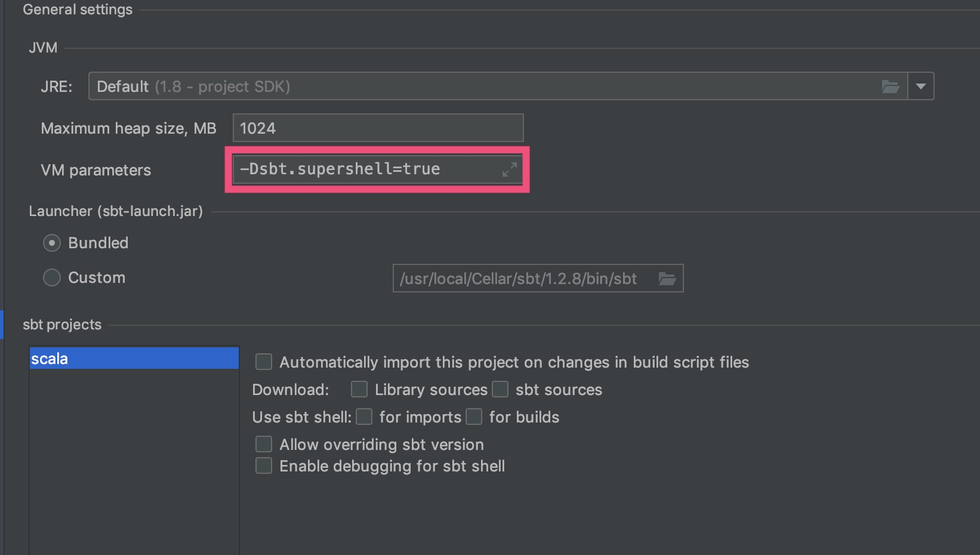The height and width of the screenshot is (555, 980).
Task: Click the custom launcher path field showing /usr/local/Cellar/sbt
Action: pos(525,278)
